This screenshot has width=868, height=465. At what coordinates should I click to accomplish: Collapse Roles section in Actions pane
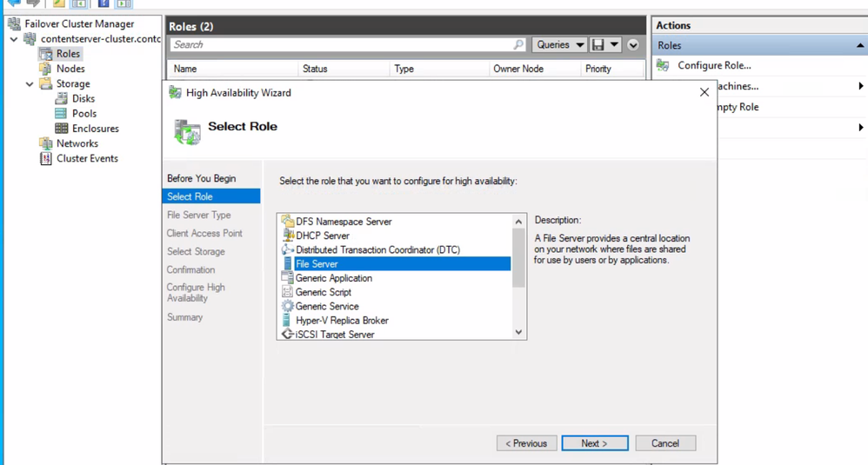coord(859,45)
